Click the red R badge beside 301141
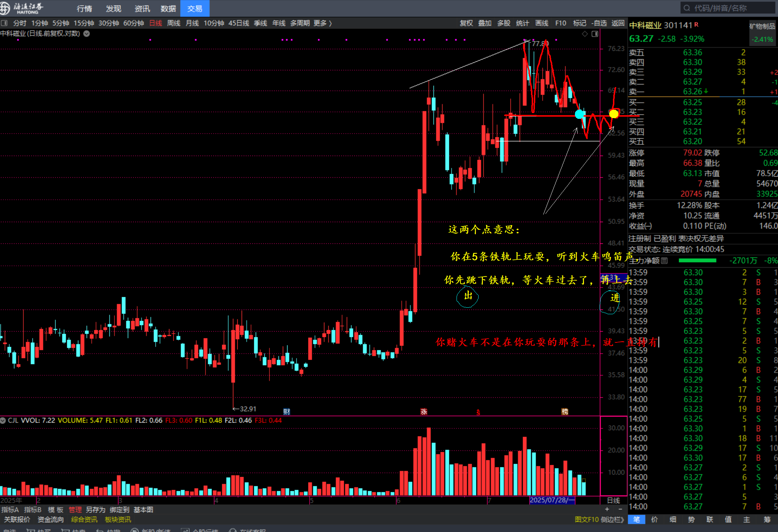Image resolution: width=778 pixels, height=532 pixels. [696, 25]
